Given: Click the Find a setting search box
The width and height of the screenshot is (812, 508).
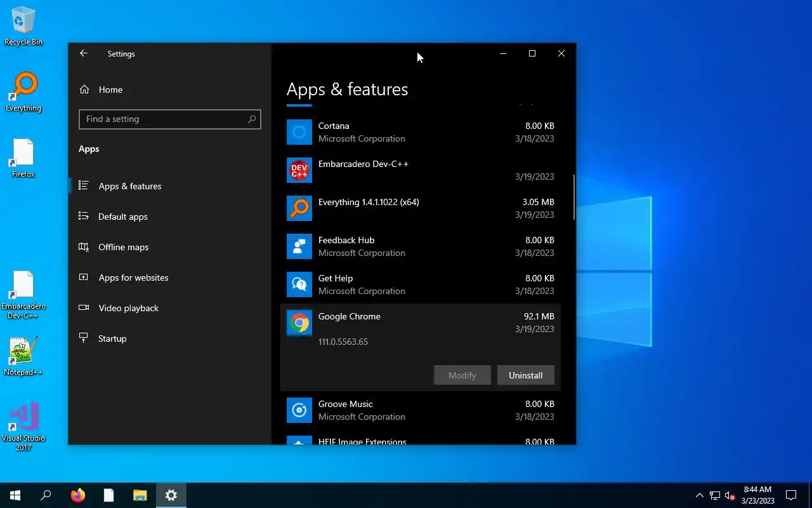Looking at the screenshot, I should 170,119.
